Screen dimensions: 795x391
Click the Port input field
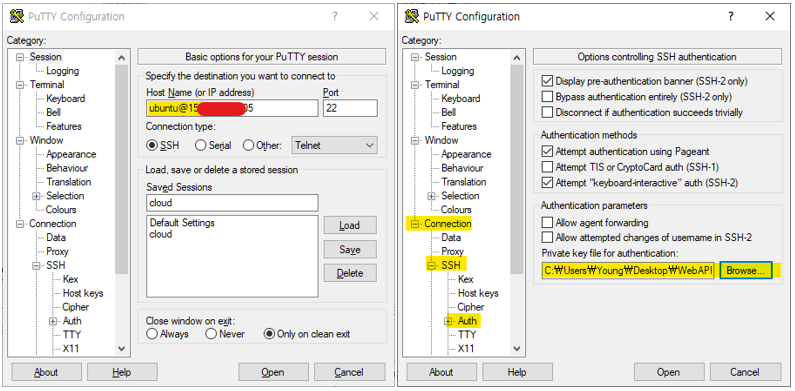pos(350,108)
